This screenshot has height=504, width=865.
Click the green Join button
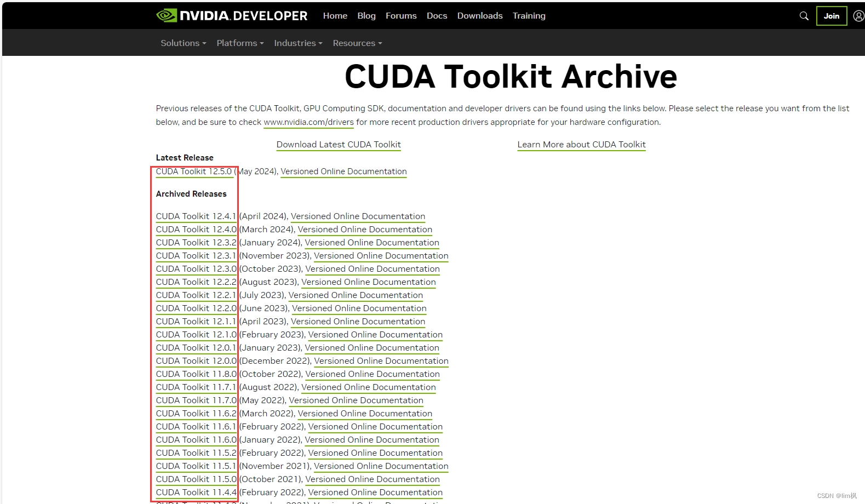point(831,16)
